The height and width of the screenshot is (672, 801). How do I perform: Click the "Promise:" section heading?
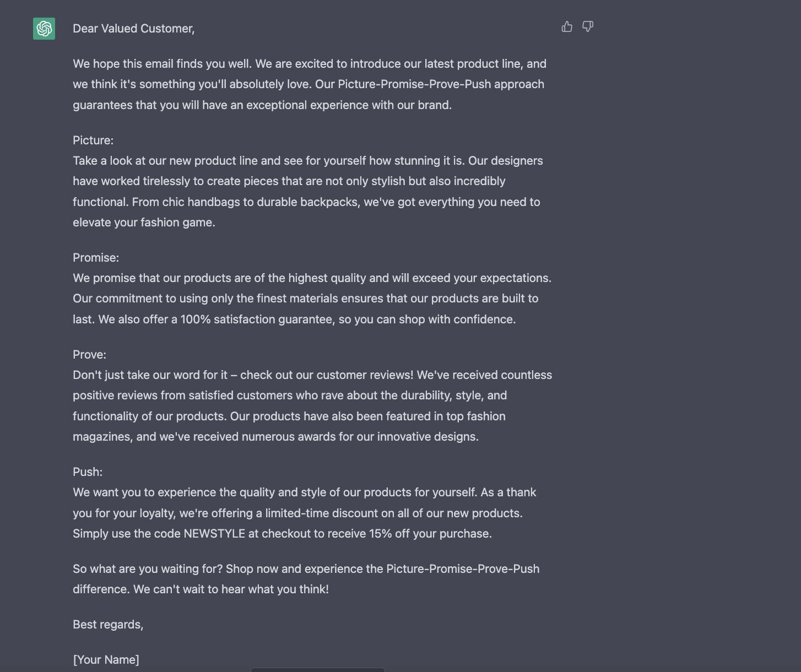(x=96, y=258)
